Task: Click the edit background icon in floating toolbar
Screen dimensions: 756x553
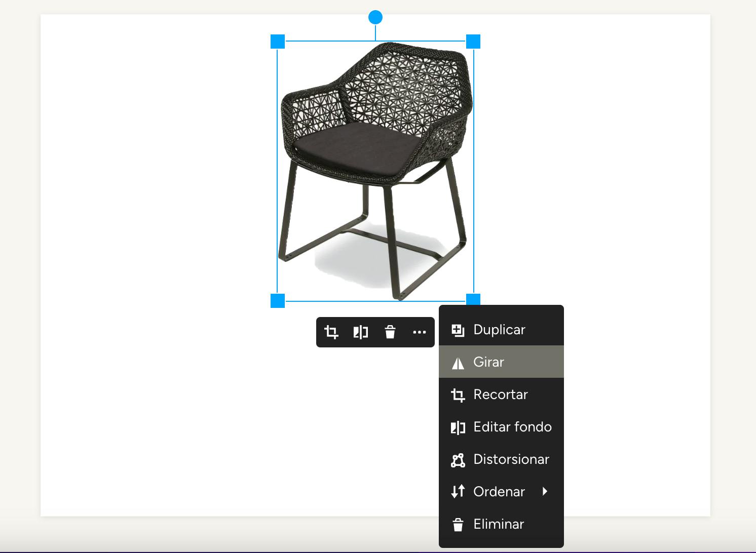Action: coord(360,332)
